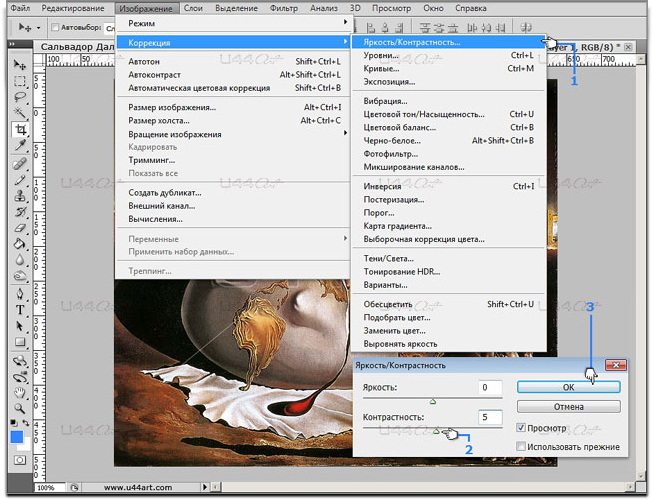Select Обесцветить menu entry

pos(449,304)
